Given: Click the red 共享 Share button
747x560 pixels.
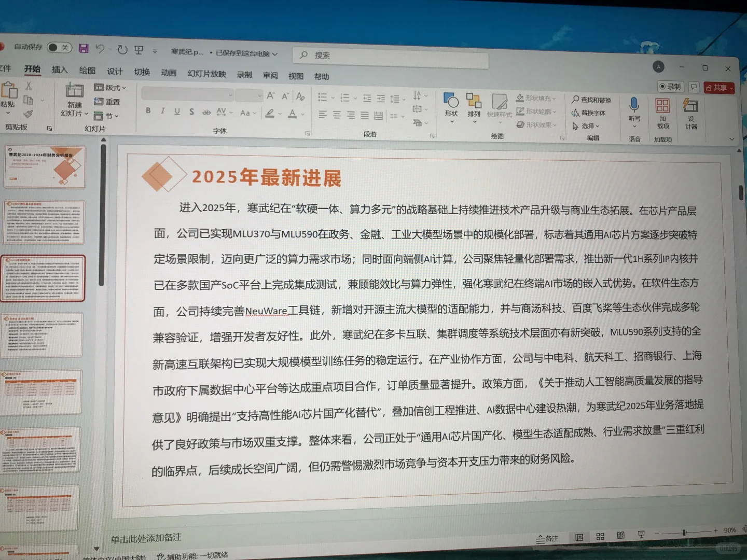Looking at the screenshot, I should [718, 87].
